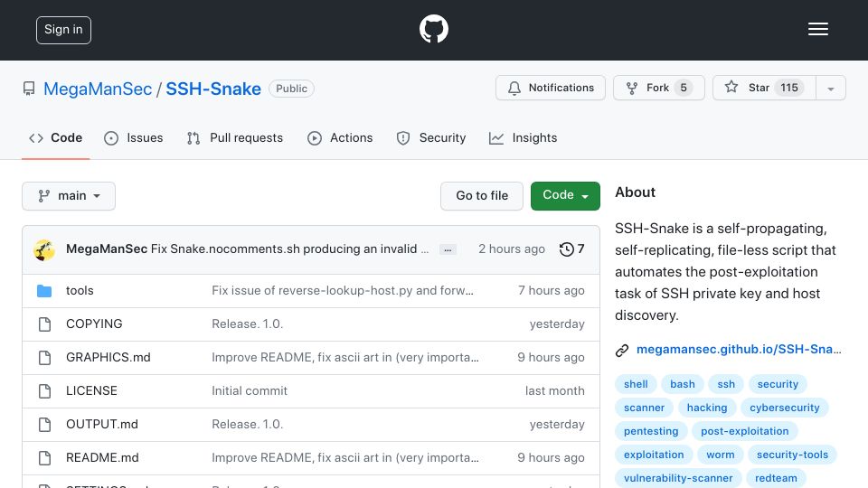Open the MegaManSec owner link
868x488 pixels.
click(98, 89)
